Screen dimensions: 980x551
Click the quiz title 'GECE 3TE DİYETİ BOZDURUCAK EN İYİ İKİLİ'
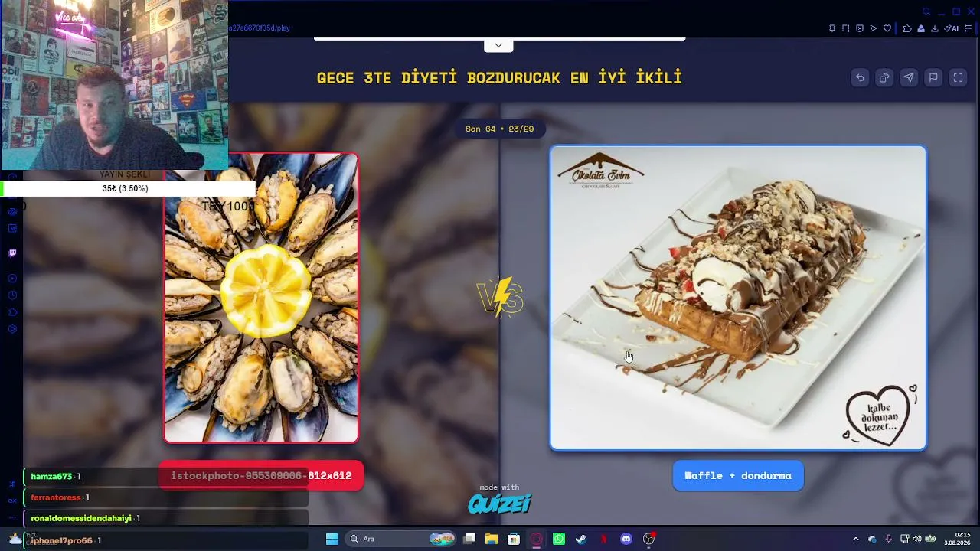click(499, 77)
